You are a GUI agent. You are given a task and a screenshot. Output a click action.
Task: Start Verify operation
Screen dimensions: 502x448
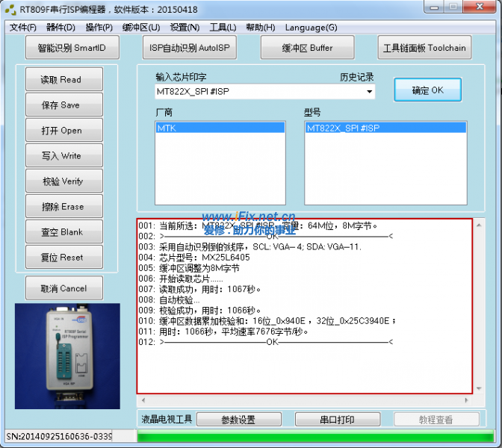[x=61, y=181]
